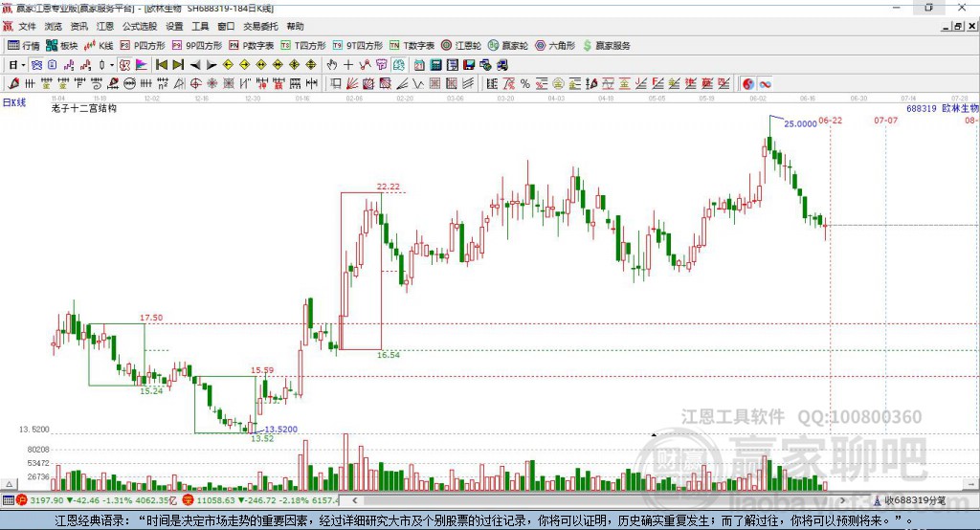This screenshot has height=530, width=980.
Task: Click the 07-07 date marker
Action: (885, 120)
